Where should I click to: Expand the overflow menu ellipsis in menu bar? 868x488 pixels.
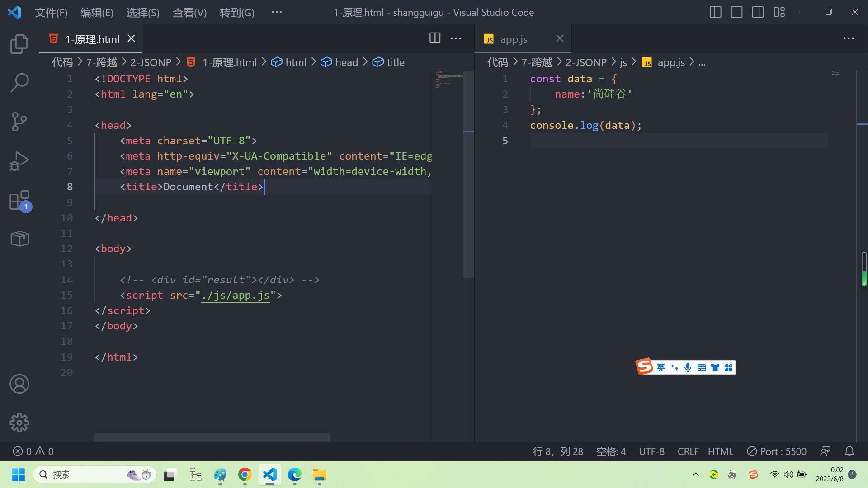[x=277, y=12]
